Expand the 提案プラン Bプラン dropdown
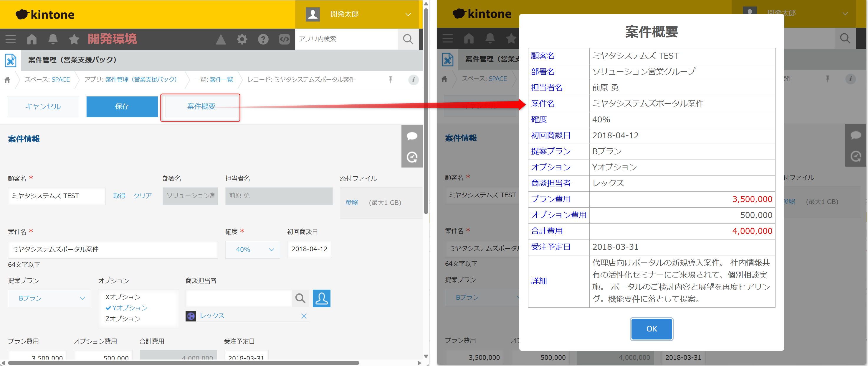Viewport: 868px width, 366px height. (x=49, y=298)
